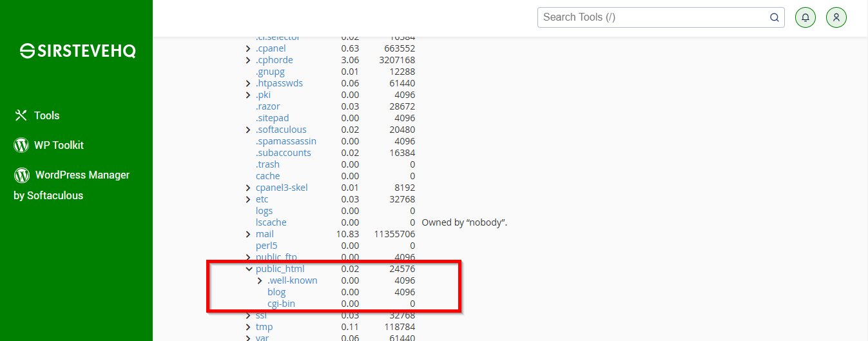
Task: Click the search magnifier icon
Action: [775, 17]
